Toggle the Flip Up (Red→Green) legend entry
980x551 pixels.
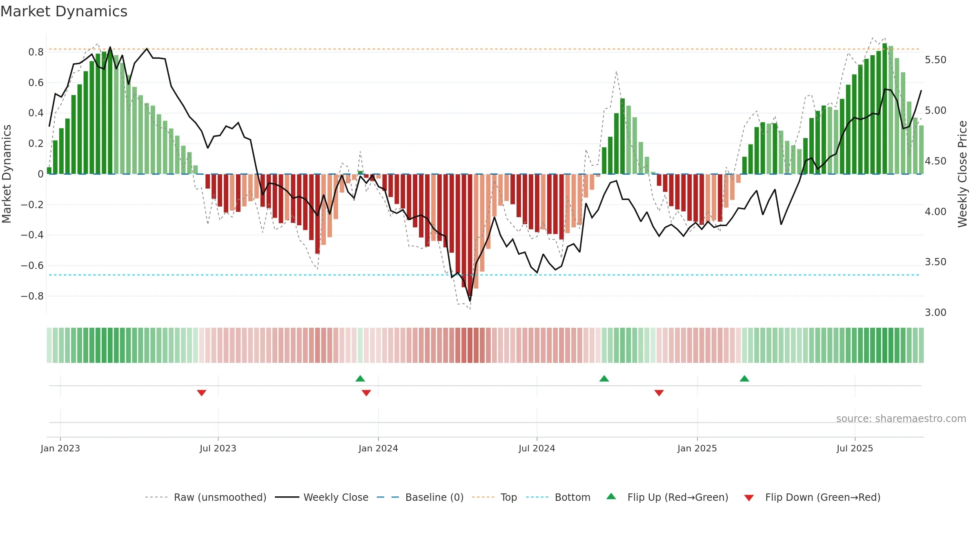tap(667, 497)
